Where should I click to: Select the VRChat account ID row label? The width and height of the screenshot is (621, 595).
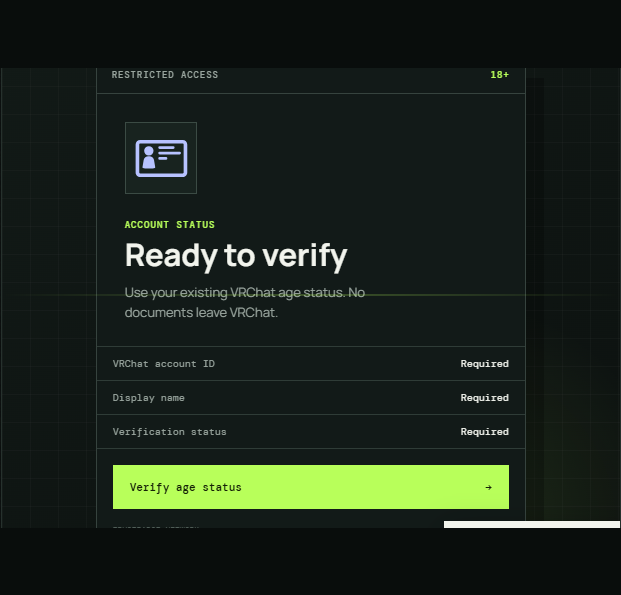click(164, 364)
